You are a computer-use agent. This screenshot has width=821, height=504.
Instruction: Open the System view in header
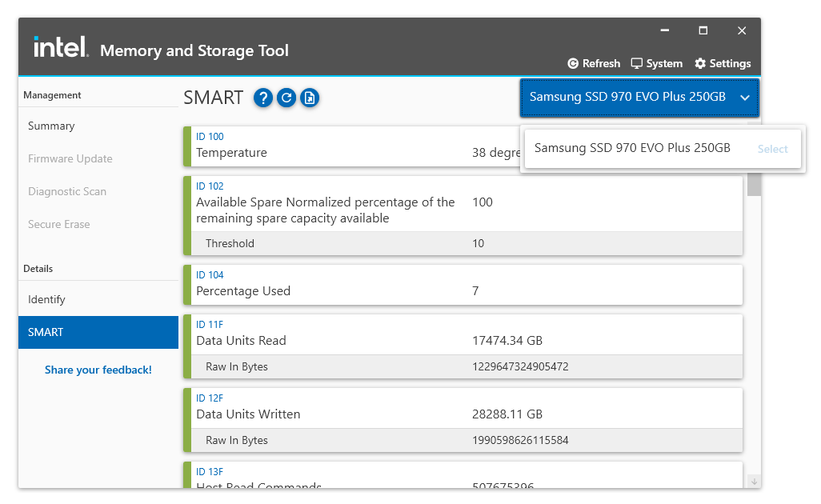click(657, 63)
